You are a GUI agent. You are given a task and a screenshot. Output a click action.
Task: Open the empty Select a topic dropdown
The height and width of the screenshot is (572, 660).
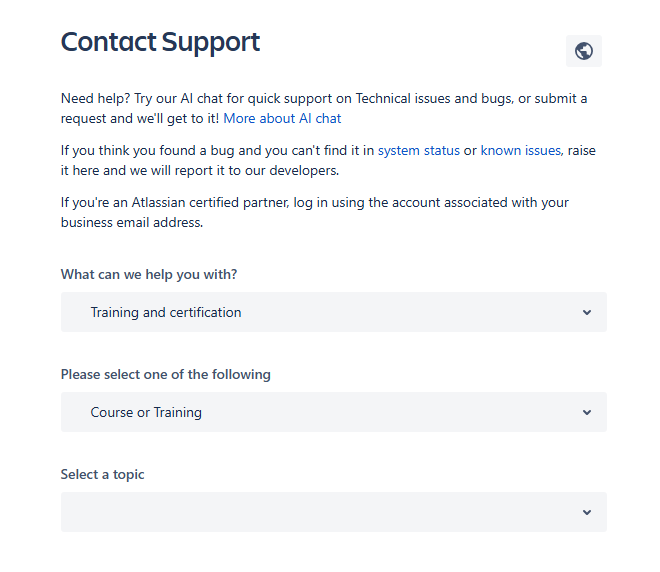point(334,512)
